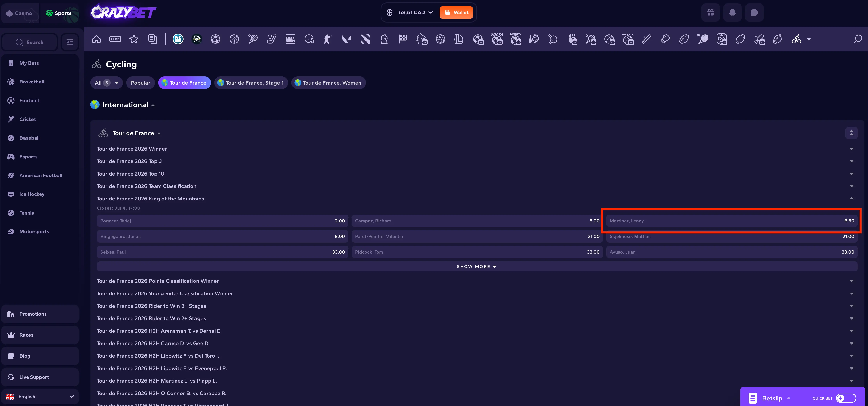The width and height of the screenshot is (868, 406).
Task: Select the MMA sport icon
Action: [290, 39]
